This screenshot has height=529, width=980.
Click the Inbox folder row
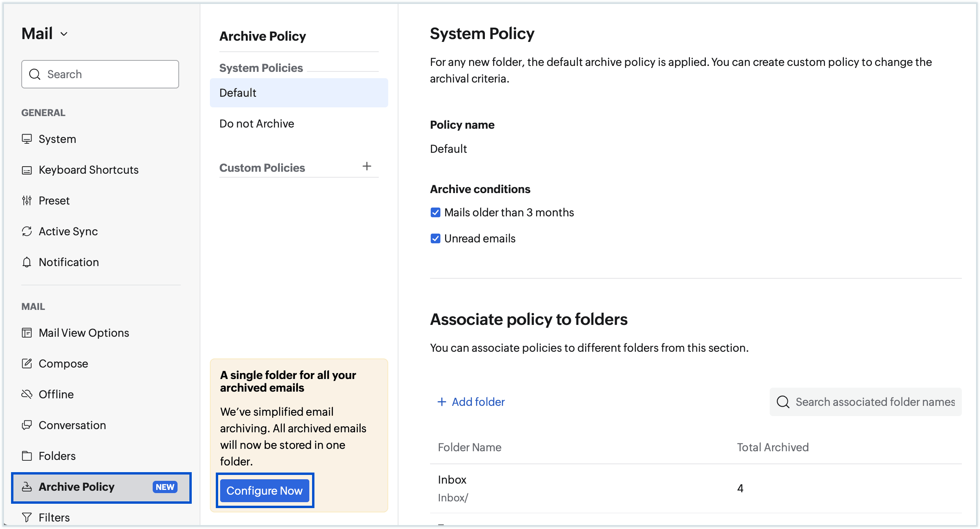(696, 488)
